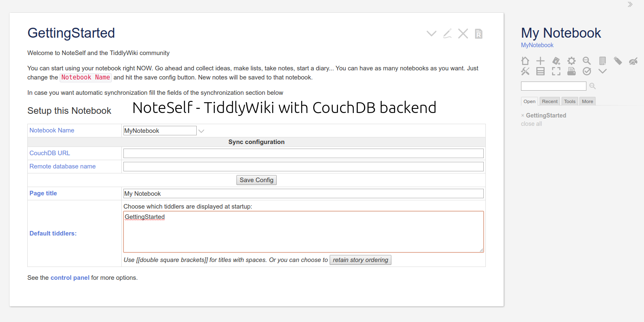Create a new tiddler with the plus icon
Viewport: 644px width, 322px height.
coord(540,61)
